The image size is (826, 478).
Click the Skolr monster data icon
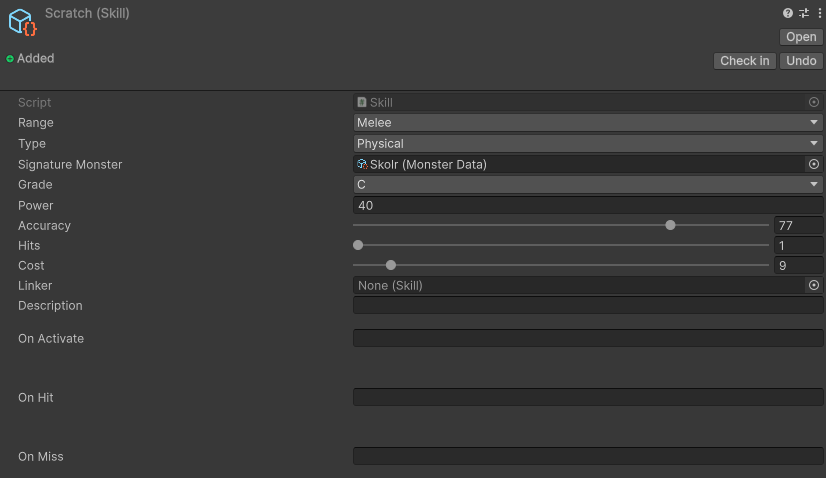(362, 164)
